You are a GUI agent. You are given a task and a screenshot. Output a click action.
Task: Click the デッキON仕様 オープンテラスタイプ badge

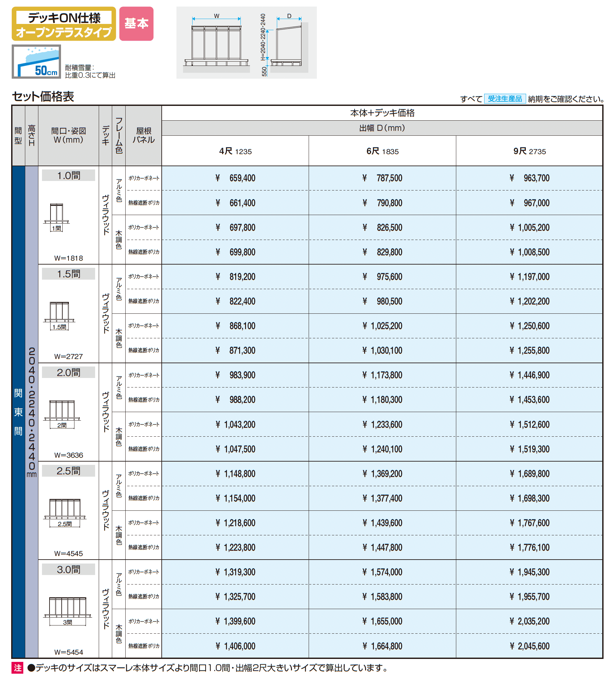pyautogui.click(x=64, y=24)
